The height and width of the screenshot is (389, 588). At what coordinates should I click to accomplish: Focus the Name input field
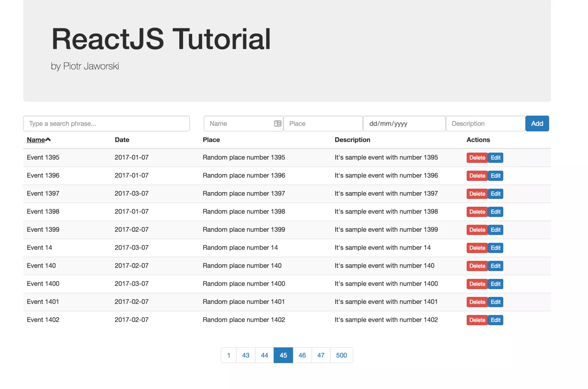point(243,123)
